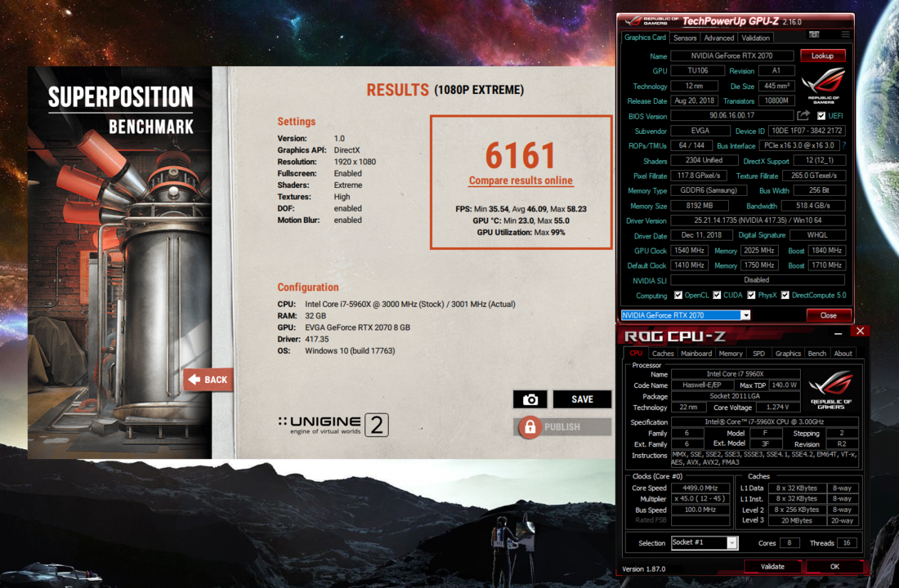
Task: Click the screenshot camera icon in Superposition
Action: 530,399
